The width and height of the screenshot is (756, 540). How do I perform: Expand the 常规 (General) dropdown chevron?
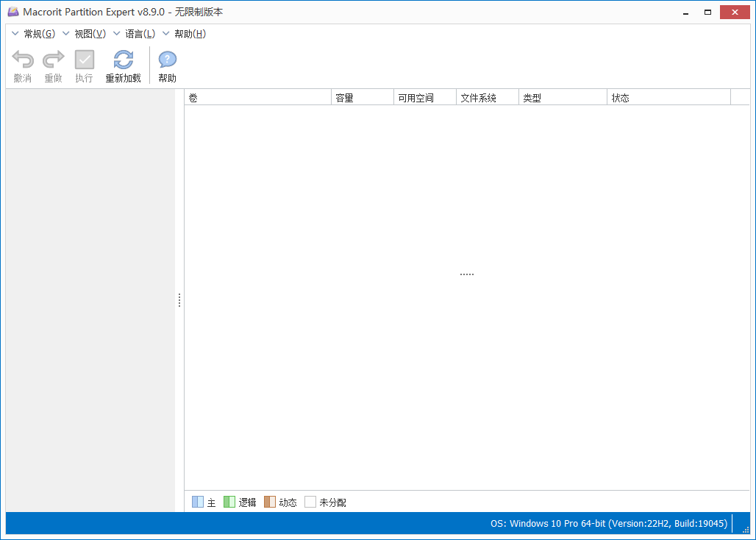click(x=15, y=33)
